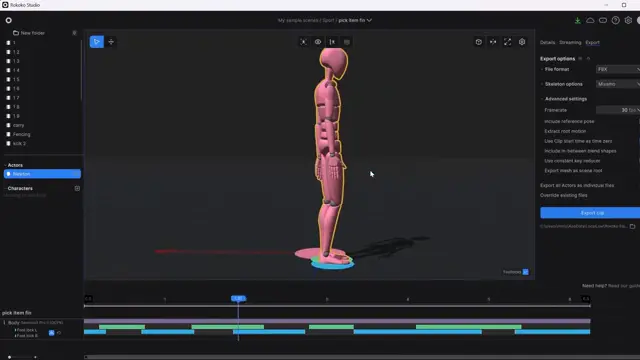Image resolution: width=640 pixels, height=360 pixels.
Task: Click the cloud icon in top bar
Action: [590, 20]
